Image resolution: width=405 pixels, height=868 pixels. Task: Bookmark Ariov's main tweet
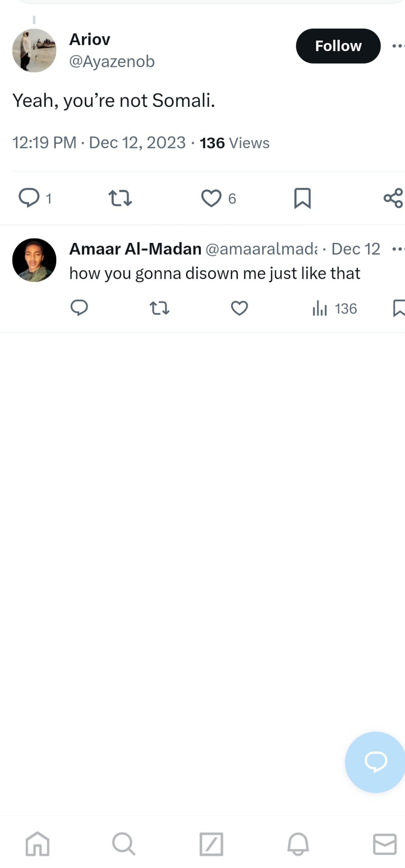[302, 198]
